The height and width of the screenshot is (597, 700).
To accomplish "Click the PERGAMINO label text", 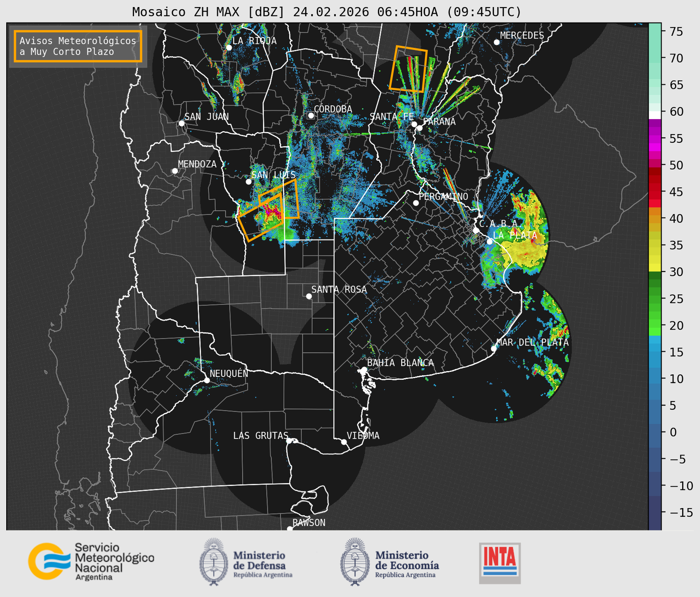I will point(443,196).
